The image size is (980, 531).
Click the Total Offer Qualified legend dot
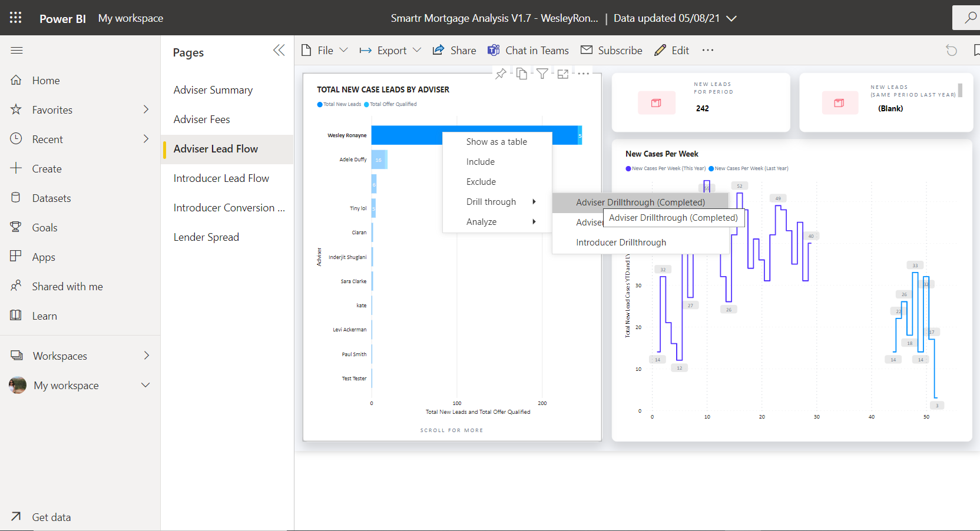coord(366,105)
